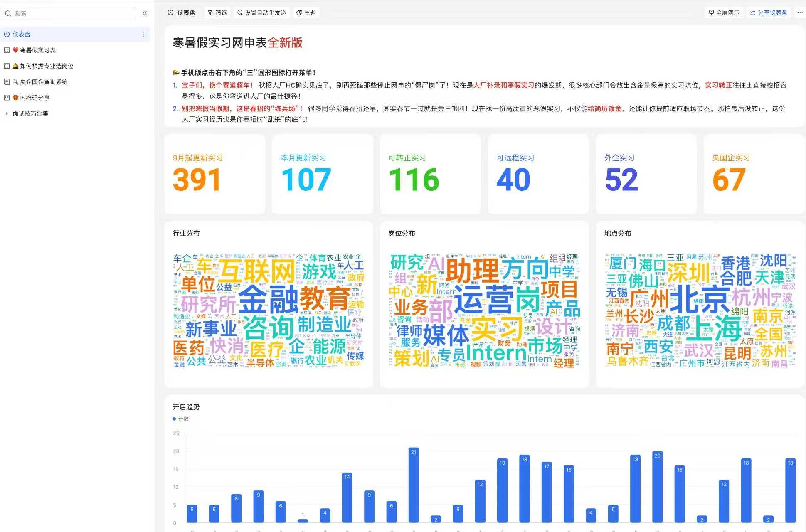The height and width of the screenshot is (532, 806).
Task: Toggle the 计数 legend series
Action: (180, 419)
